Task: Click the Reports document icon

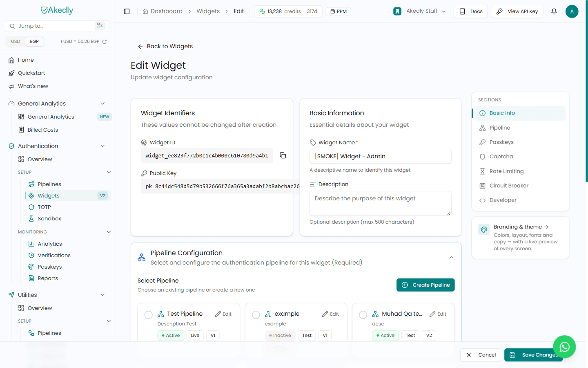Action: pos(31,278)
